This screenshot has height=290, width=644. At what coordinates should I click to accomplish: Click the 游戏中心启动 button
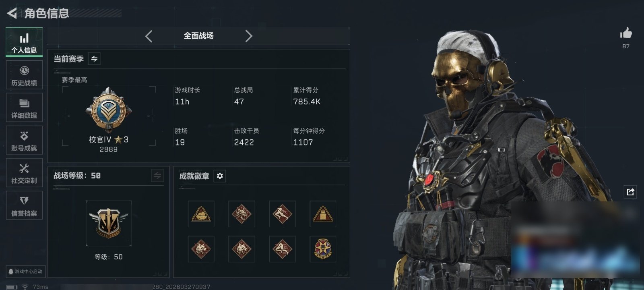[25, 271]
